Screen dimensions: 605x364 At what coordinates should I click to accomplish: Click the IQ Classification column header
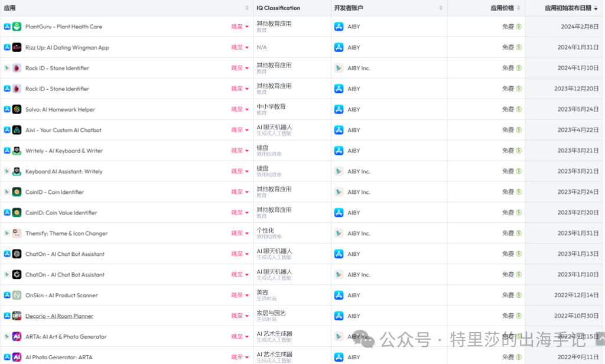point(278,8)
